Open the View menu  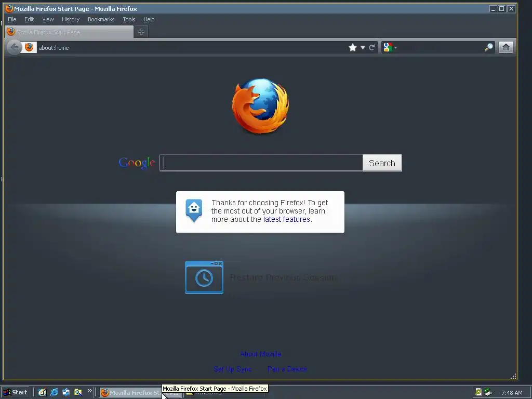[48, 19]
